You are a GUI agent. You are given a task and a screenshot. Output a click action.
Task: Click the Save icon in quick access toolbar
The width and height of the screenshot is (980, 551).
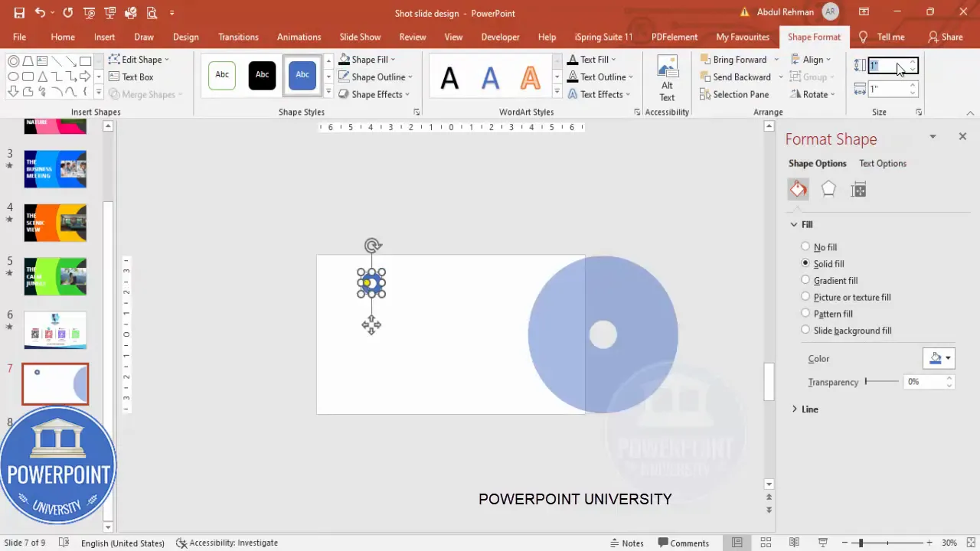(19, 13)
